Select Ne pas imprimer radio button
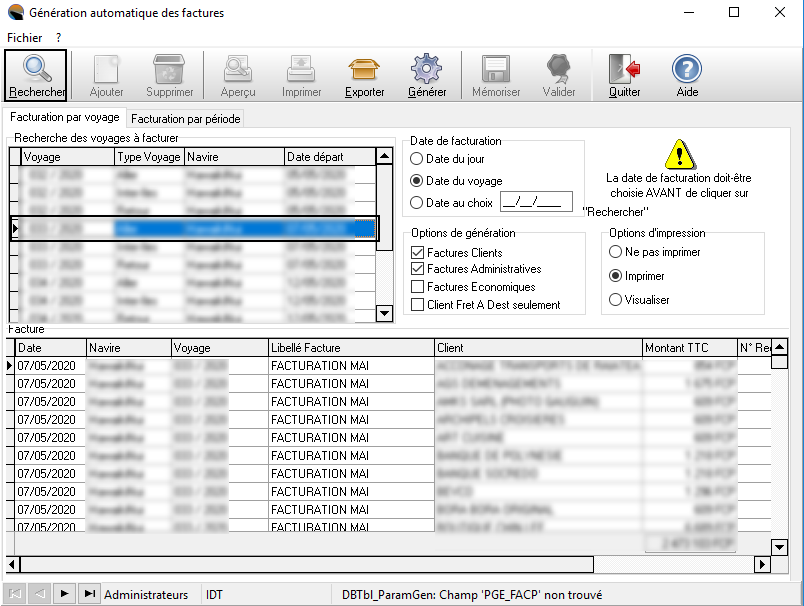Viewport: 804px width, 606px height. point(616,252)
